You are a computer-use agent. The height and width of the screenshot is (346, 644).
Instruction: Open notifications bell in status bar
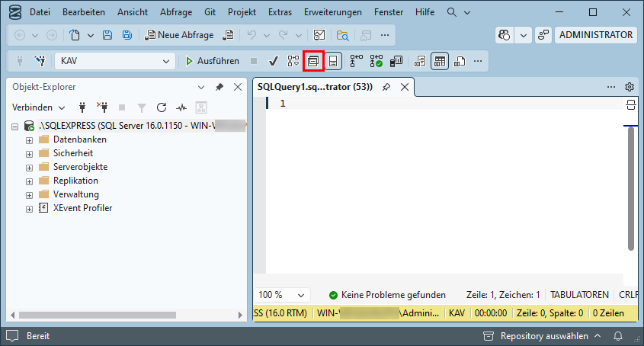(618, 336)
